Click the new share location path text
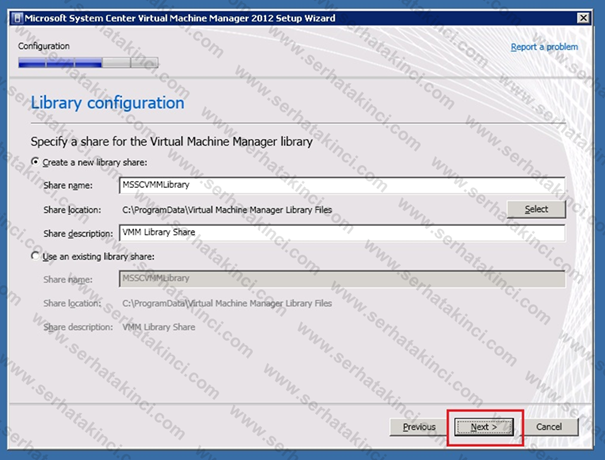 click(227, 210)
